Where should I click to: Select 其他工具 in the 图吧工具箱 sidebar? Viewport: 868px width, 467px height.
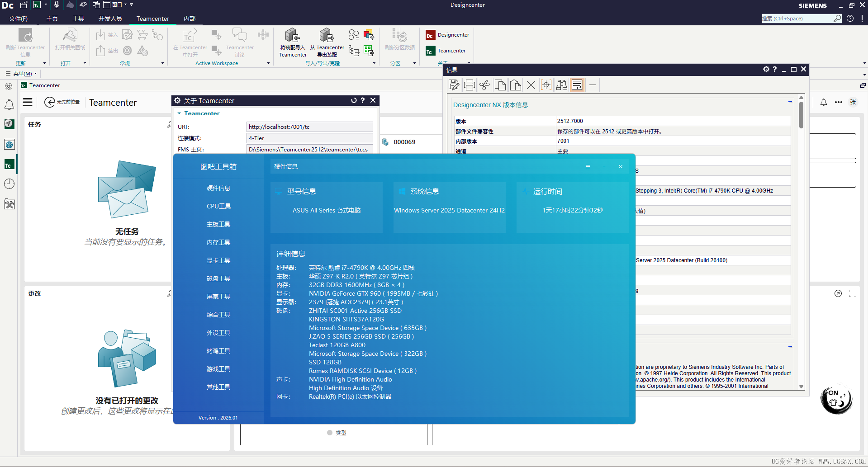218,387
